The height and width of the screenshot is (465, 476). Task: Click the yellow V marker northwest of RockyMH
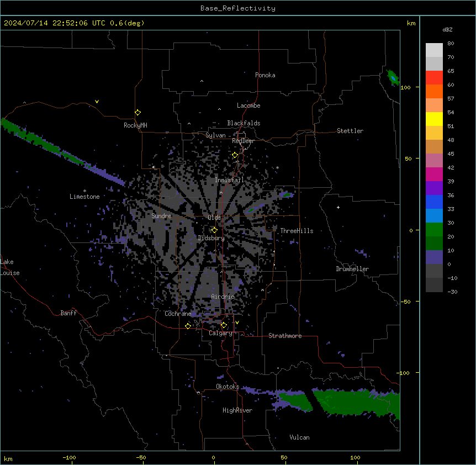97,102
